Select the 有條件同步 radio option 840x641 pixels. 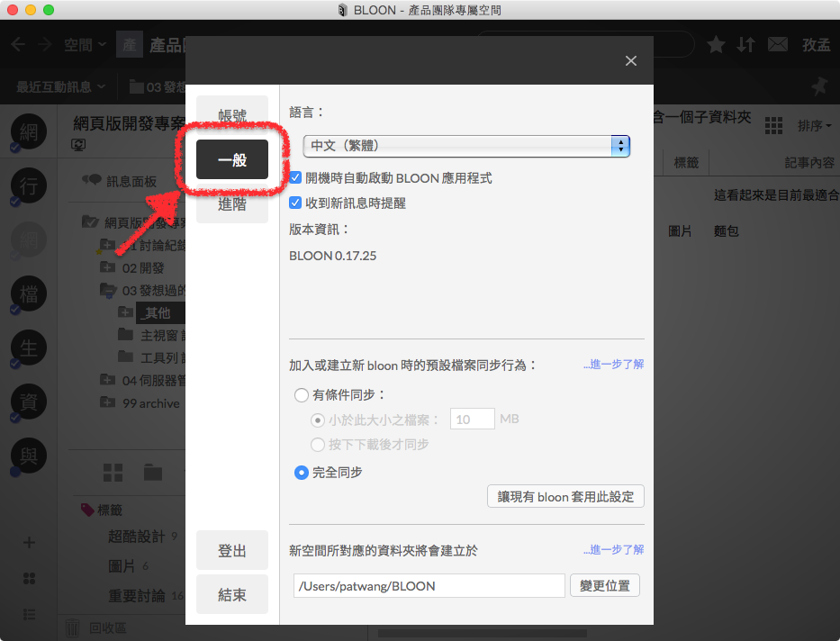(x=301, y=395)
